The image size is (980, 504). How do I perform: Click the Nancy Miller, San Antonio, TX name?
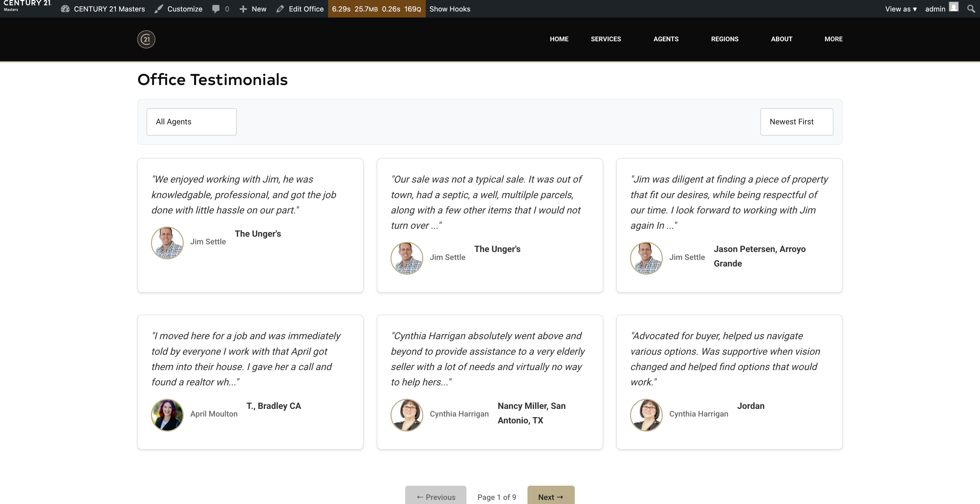click(x=532, y=413)
